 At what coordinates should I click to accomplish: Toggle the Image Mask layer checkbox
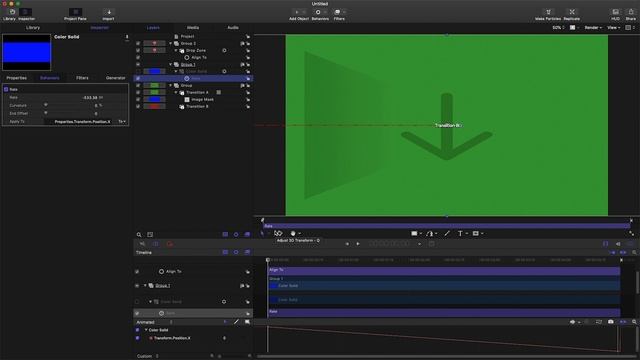[138, 99]
